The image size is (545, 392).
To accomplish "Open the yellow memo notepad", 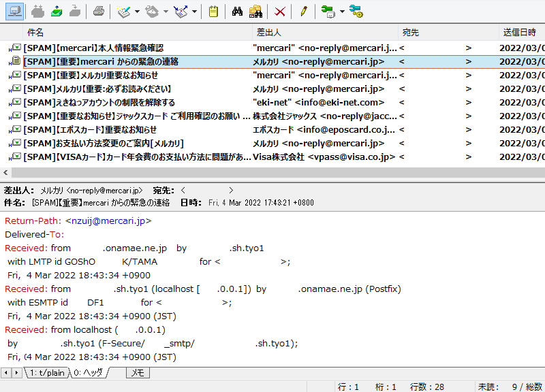I will (213, 12).
